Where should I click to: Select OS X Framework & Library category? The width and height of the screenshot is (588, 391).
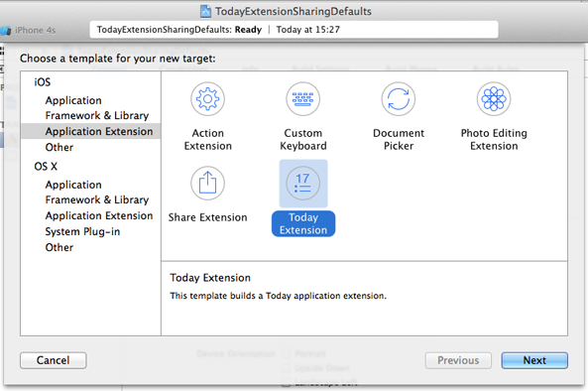(97, 199)
